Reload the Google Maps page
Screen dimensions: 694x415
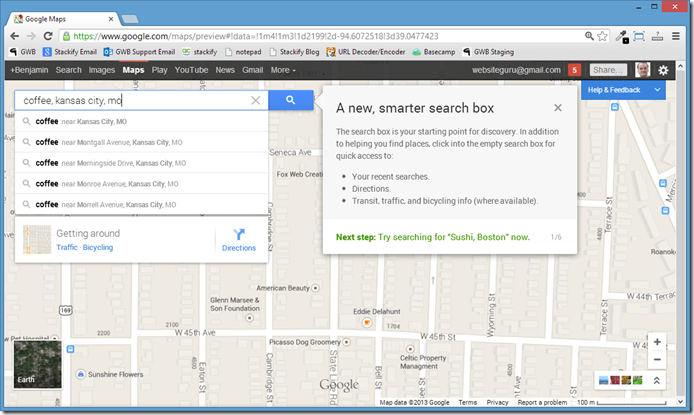[48, 36]
